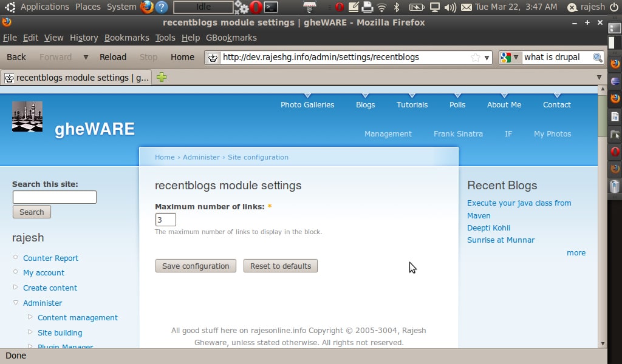Viewport: 622px width, 364px height.
Task: Open the file manager window in side panel
Action: [x=615, y=134]
